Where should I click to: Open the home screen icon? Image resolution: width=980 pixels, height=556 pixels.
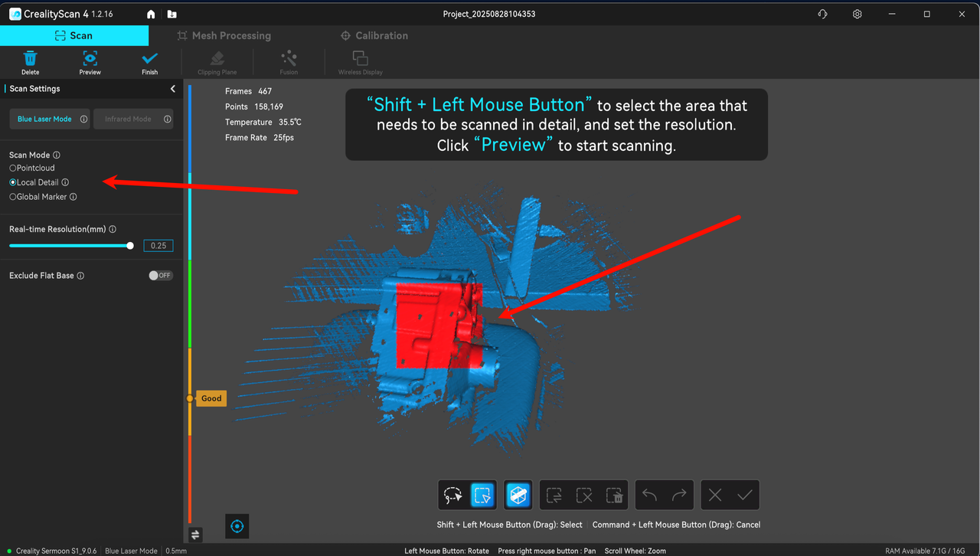[151, 15]
